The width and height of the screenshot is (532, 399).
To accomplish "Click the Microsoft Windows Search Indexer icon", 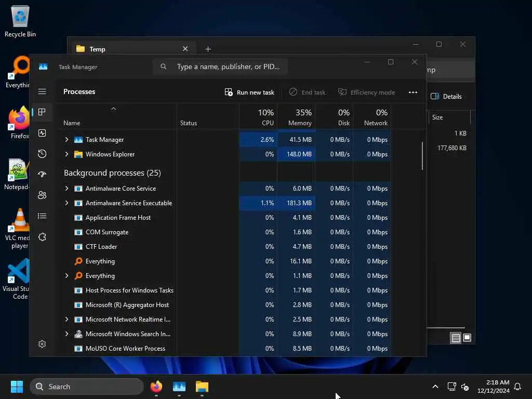I will 78,334.
